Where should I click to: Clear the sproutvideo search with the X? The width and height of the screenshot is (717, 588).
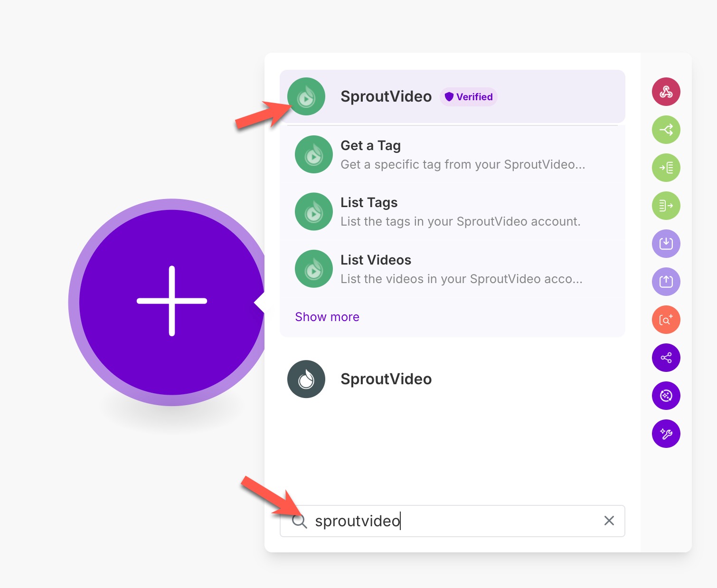pos(609,521)
